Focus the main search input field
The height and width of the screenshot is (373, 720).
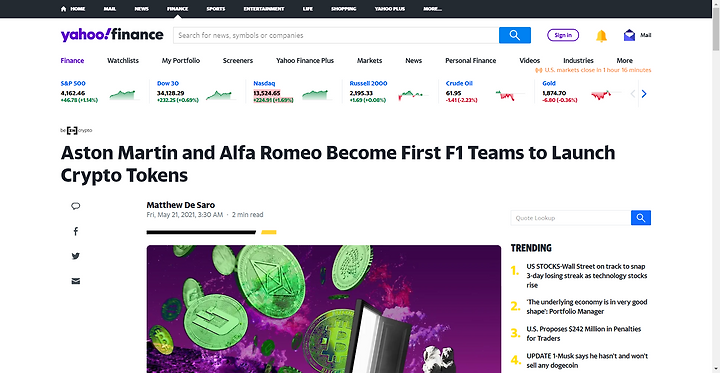click(336, 35)
